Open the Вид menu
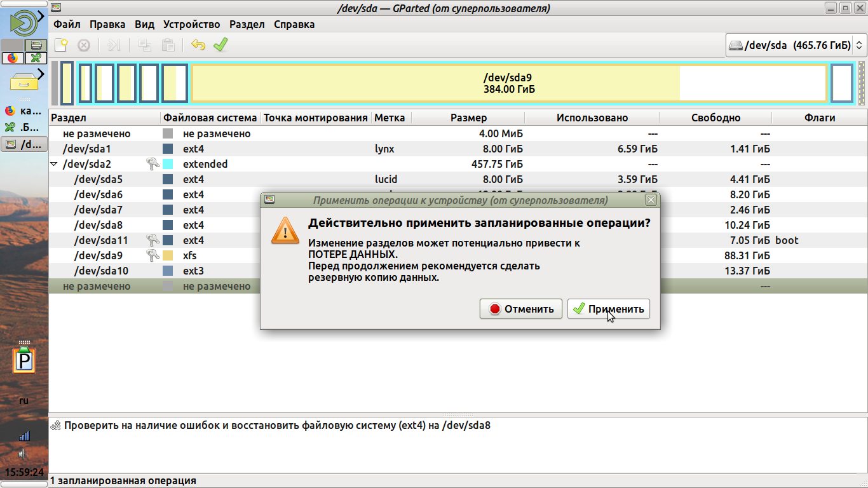868x488 pixels. tap(145, 25)
